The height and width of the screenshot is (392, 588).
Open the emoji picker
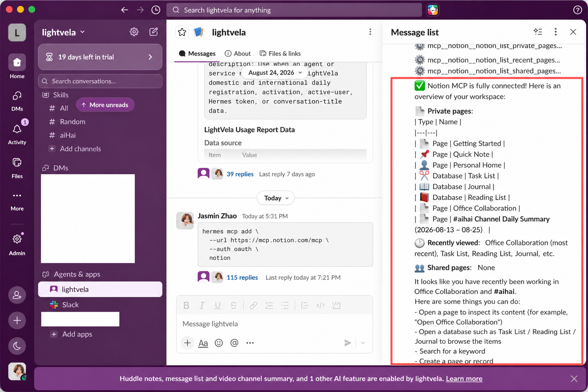coord(219,343)
